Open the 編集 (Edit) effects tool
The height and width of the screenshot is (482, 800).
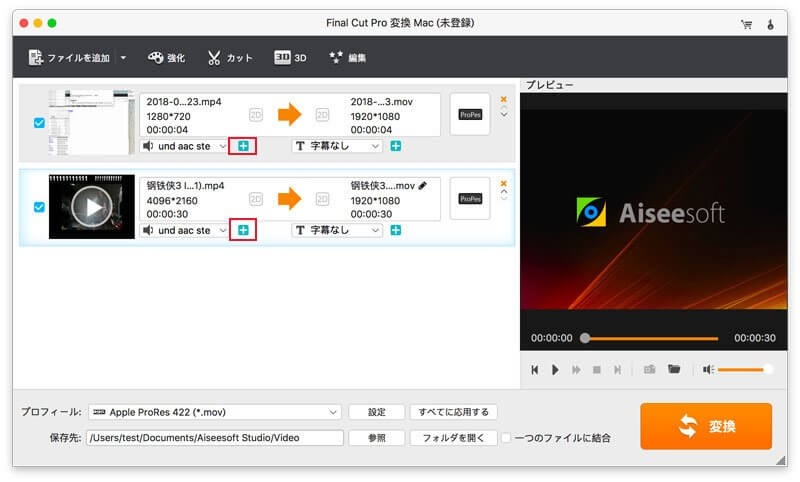[347, 58]
